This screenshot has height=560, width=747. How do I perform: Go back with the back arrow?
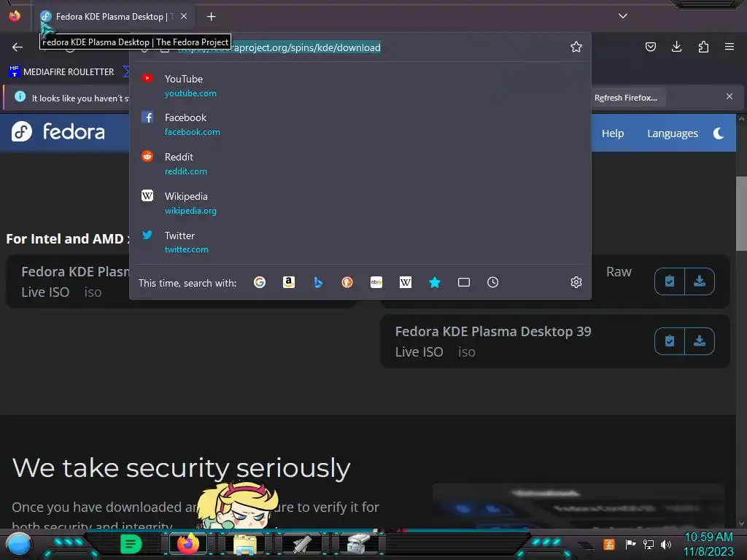[x=18, y=47]
